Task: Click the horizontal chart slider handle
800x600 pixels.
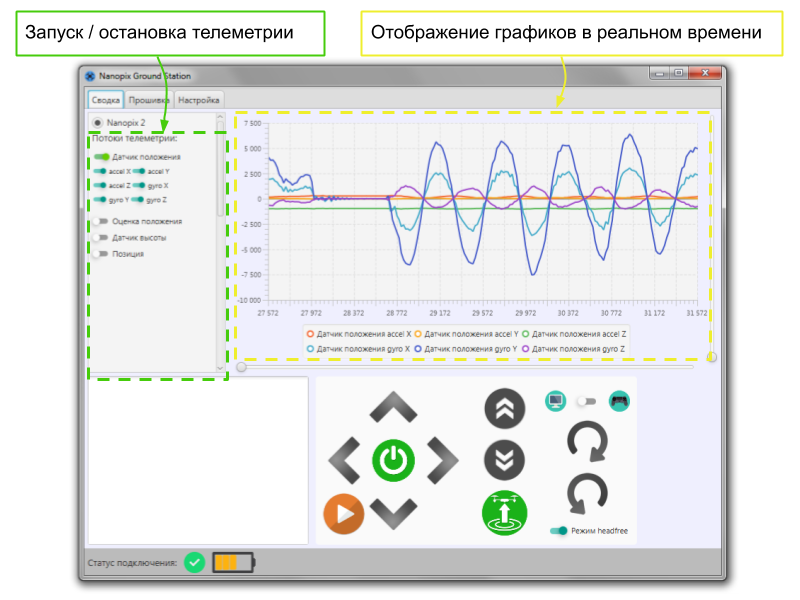Action: point(241,367)
